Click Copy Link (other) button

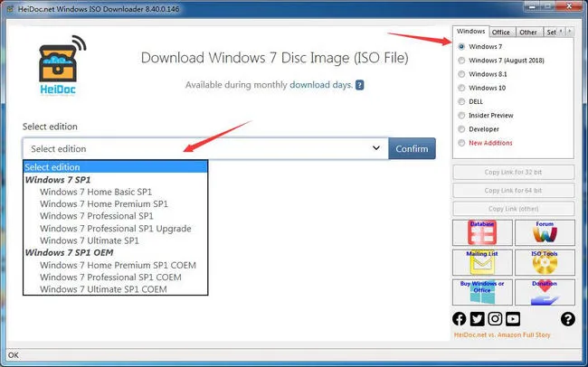[x=514, y=209]
